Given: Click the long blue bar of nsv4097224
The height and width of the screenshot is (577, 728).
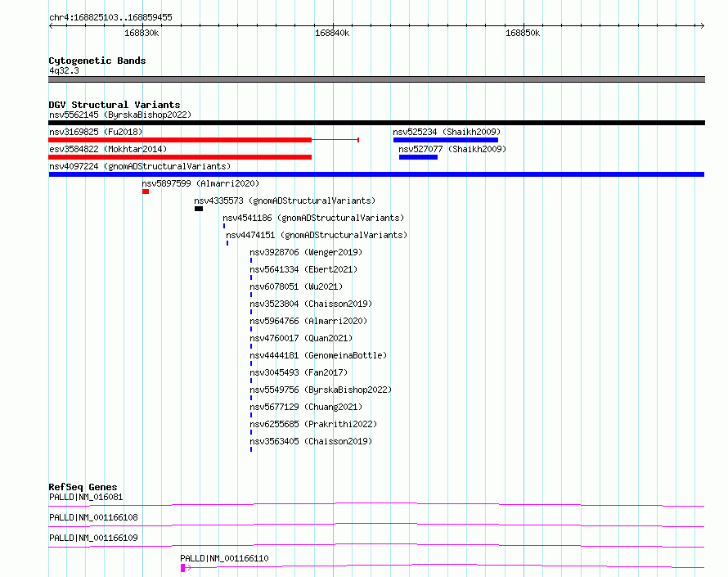Looking at the screenshot, I should (376, 174).
